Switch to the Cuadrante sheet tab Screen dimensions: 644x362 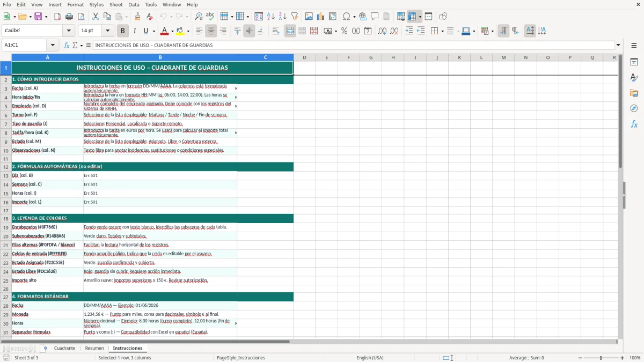[x=64, y=348]
